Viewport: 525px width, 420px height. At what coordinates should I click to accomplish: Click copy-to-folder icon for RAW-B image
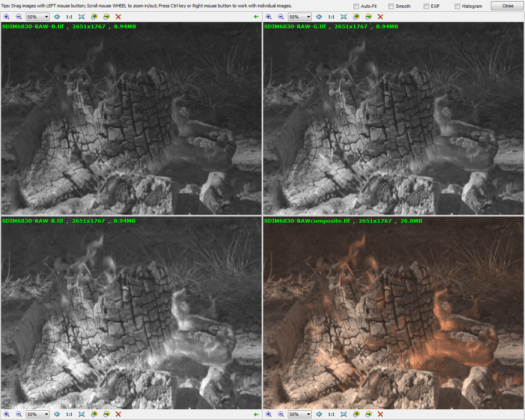coord(94,17)
